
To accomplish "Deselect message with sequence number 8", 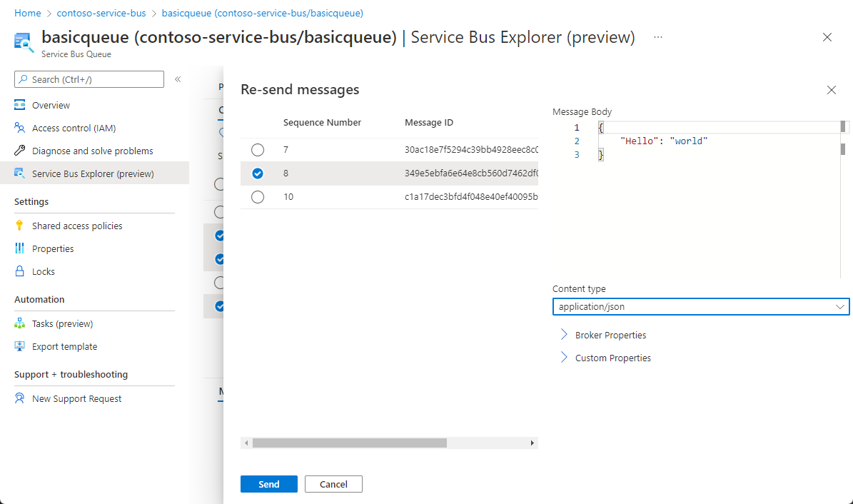I will [x=258, y=173].
